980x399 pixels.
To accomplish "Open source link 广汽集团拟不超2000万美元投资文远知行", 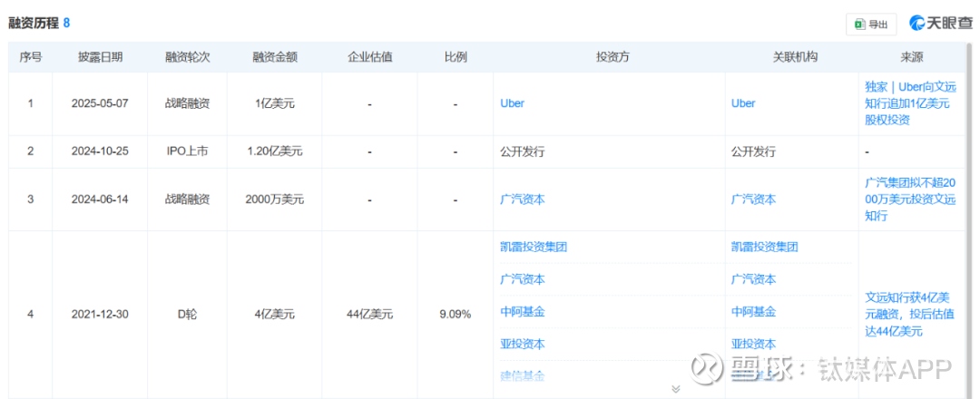I will coord(911,199).
